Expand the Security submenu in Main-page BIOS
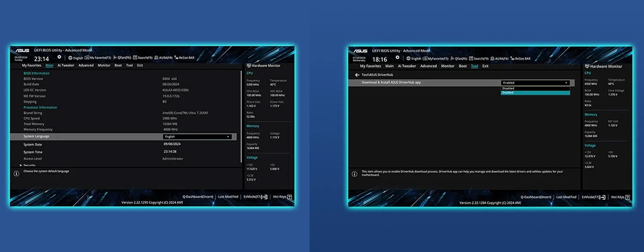Viewport: 644px width, 252px height. coord(27,165)
